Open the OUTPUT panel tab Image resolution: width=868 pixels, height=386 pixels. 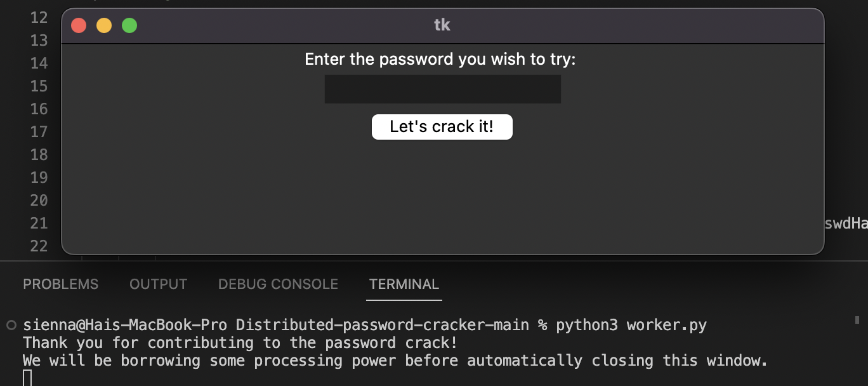[x=158, y=284]
